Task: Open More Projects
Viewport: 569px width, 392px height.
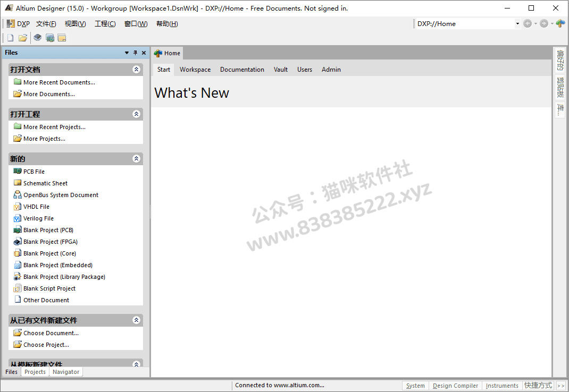Action: (44, 139)
